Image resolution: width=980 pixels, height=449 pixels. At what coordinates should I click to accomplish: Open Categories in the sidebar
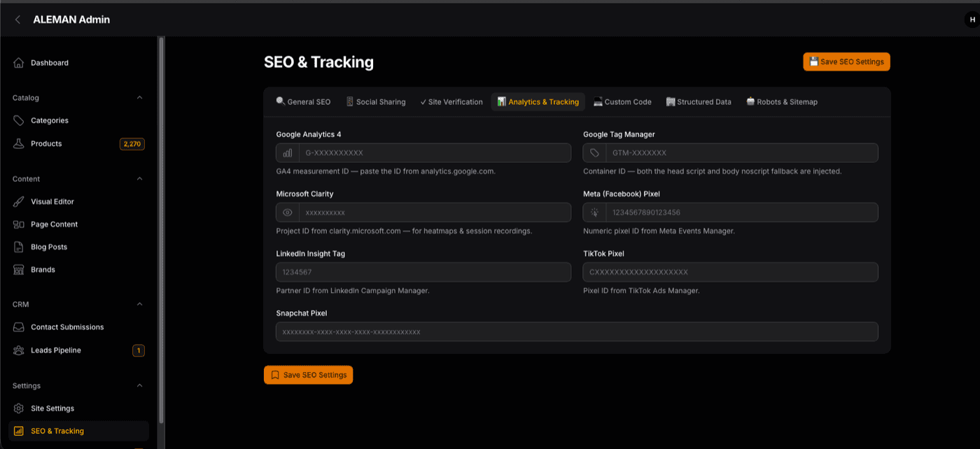click(x=78, y=120)
